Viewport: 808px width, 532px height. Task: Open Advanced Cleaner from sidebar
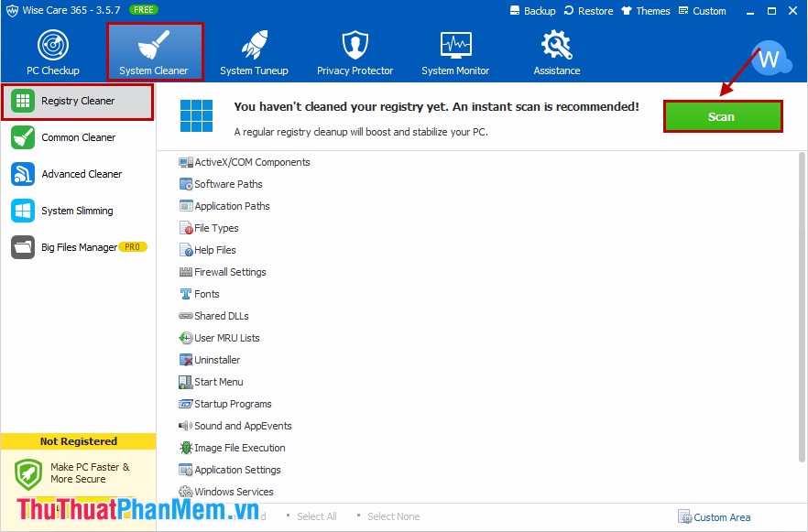point(81,174)
